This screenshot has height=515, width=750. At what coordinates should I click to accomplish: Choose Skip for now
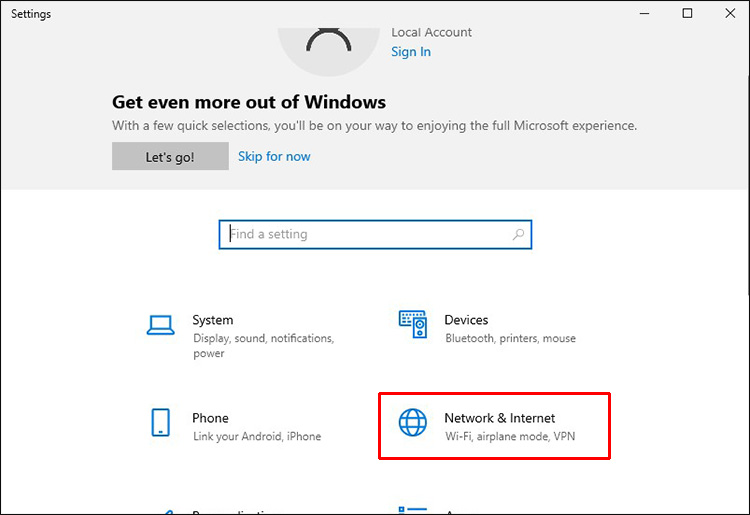(x=274, y=156)
